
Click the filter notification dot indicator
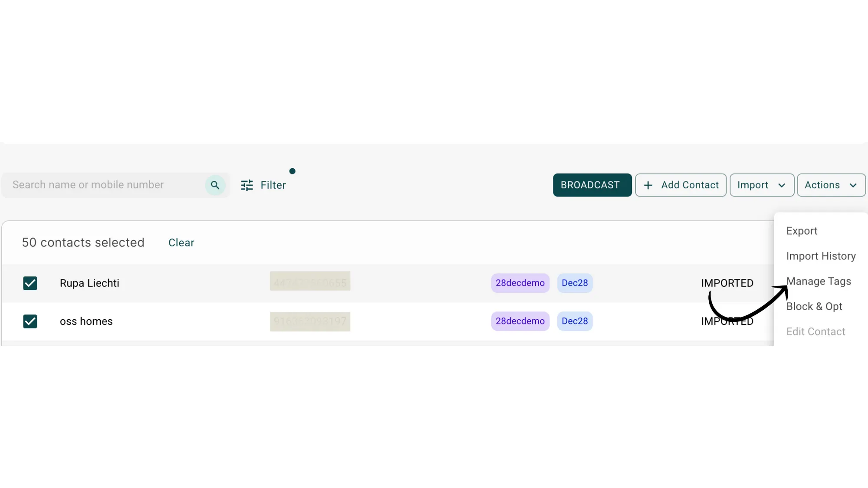point(293,171)
